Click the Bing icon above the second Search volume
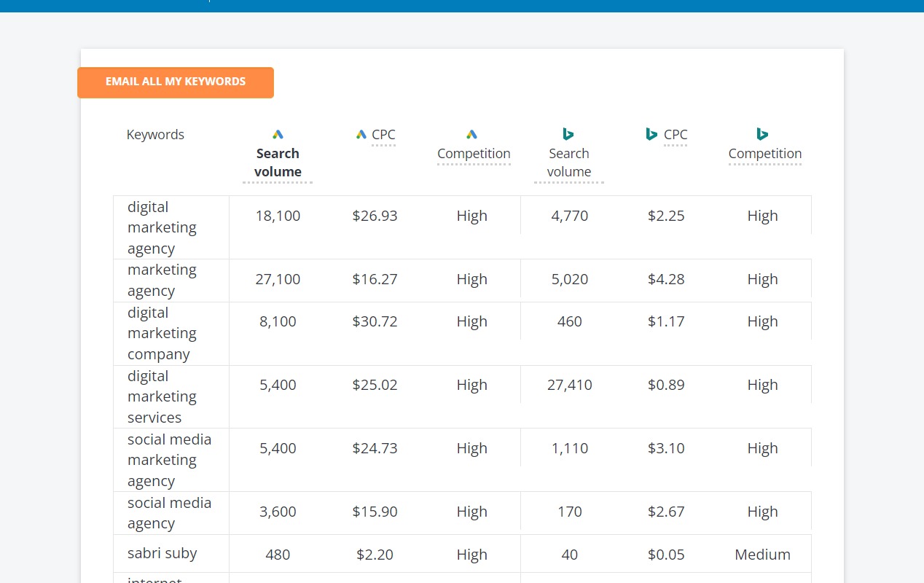This screenshot has width=924, height=583. (x=568, y=134)
